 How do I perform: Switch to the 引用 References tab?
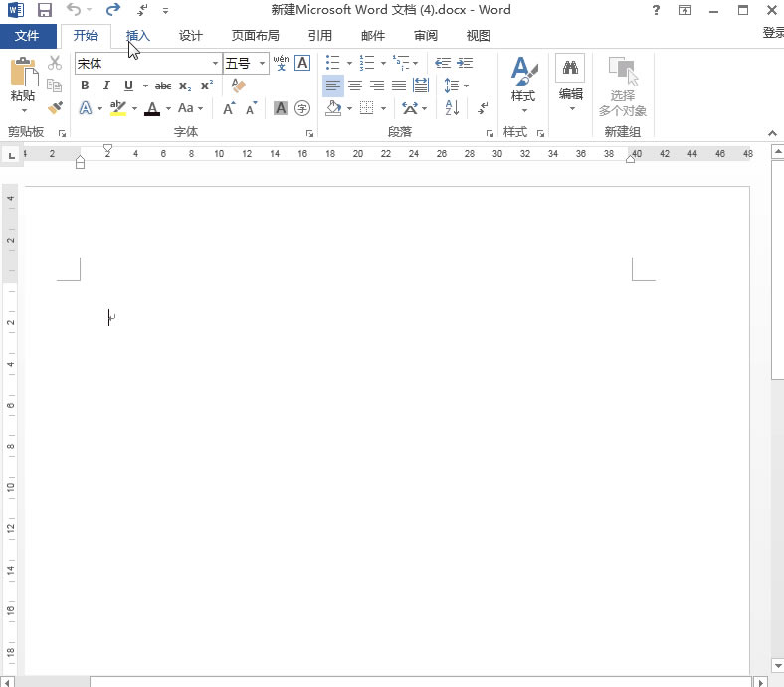click(x=320, y=36)
